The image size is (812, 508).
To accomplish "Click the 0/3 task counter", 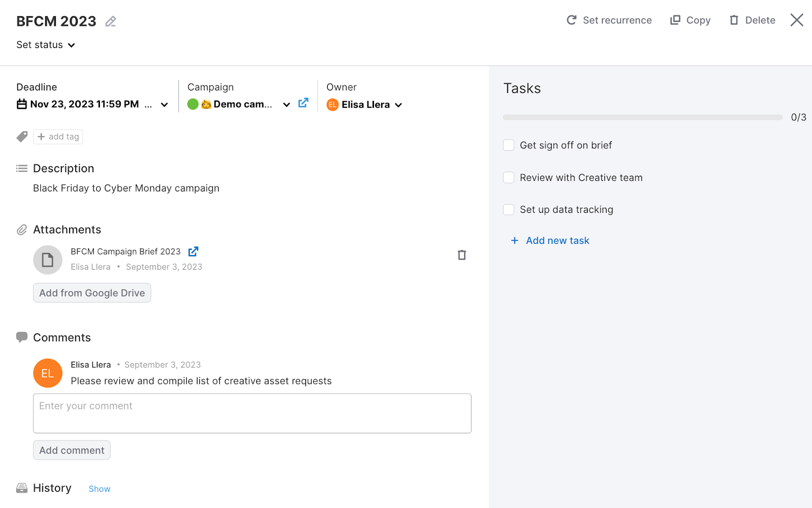I will pos(798,117).
